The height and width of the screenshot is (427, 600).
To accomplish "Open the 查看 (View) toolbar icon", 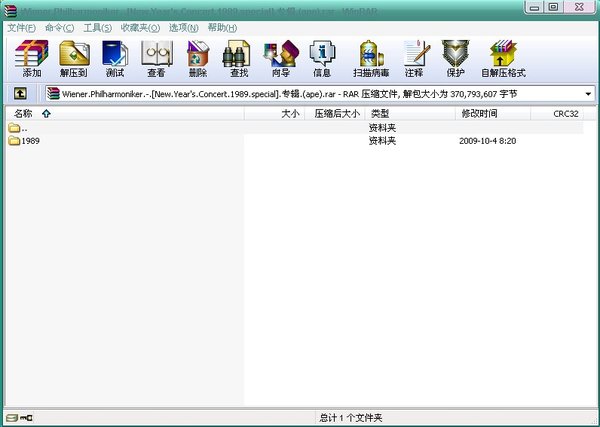I will click(x=157, y=59).
